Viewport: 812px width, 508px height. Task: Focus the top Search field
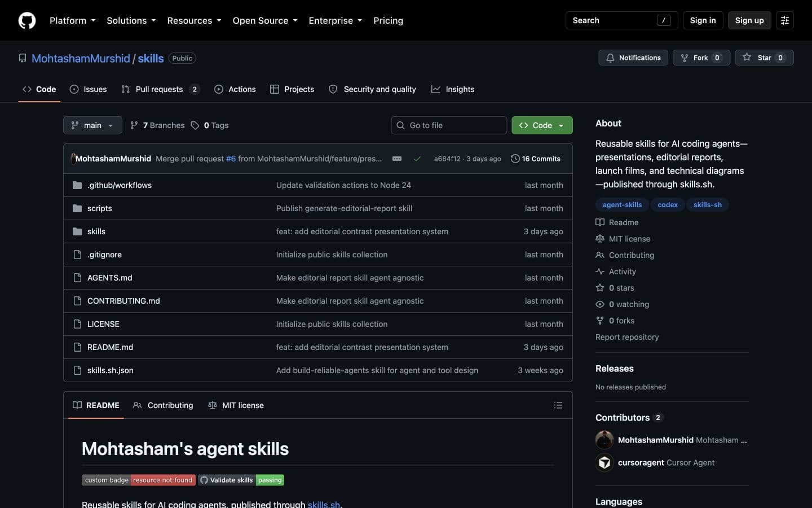(x=621, y=20)
